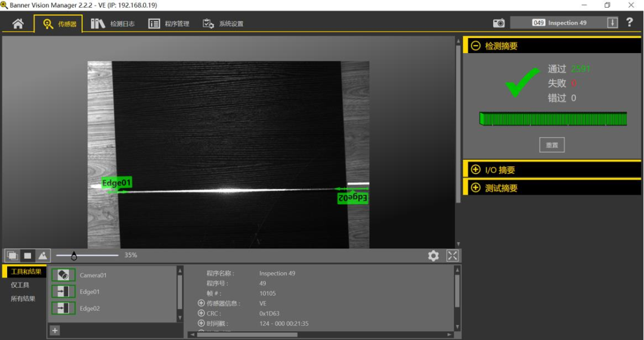Toggle the mountain image view button
This screenshot has height=340, width=644.
[x=42, y=255]
